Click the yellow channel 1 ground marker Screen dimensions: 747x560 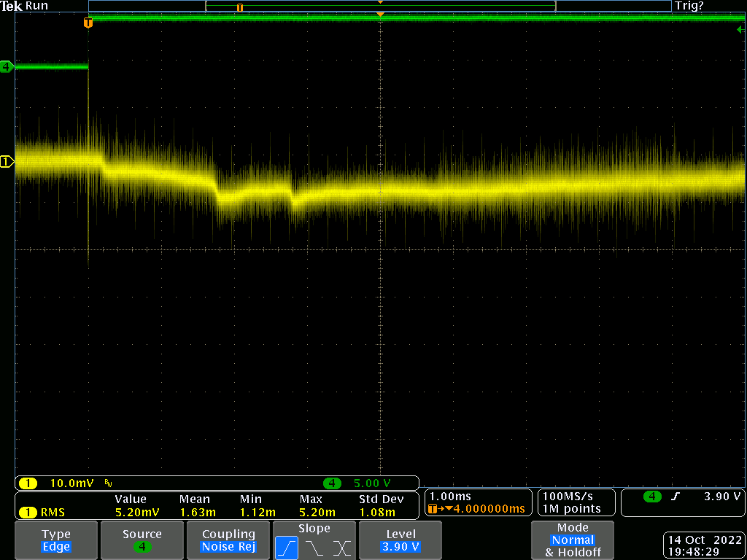tap(7, 162)
